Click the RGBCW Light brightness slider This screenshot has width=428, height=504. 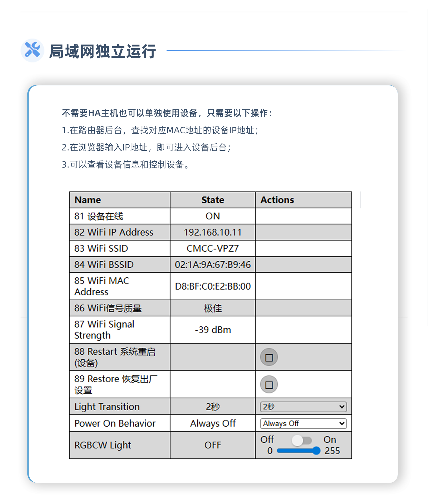point(298,451)
